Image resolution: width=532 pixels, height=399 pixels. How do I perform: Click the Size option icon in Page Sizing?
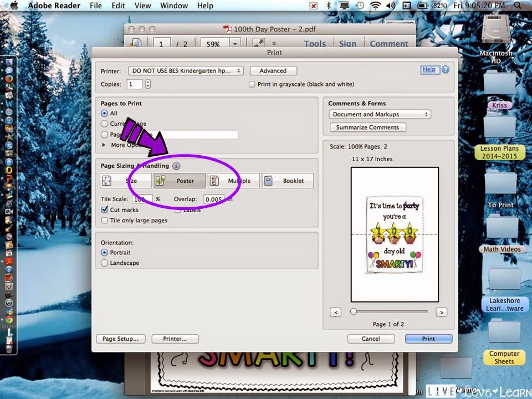(107, 181)
